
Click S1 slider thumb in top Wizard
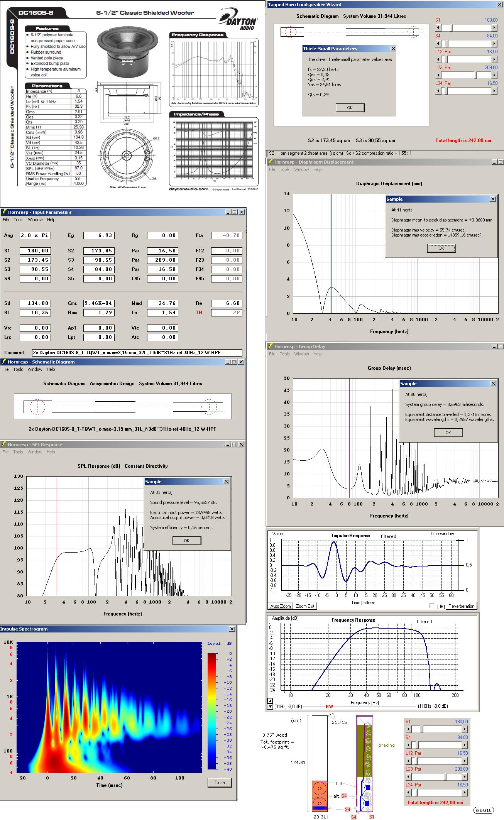click(451, 28)
